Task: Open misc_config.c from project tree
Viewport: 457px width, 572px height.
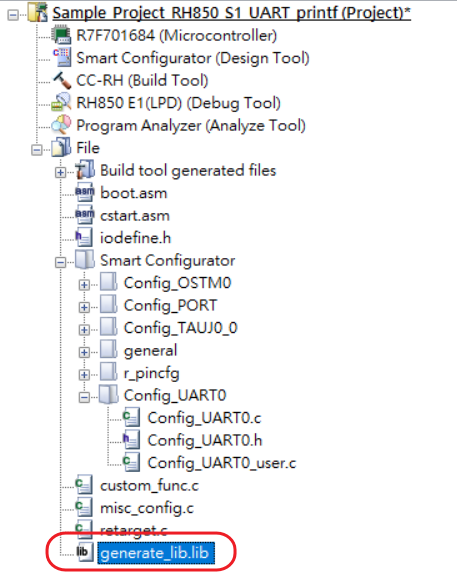Action: 147,508
